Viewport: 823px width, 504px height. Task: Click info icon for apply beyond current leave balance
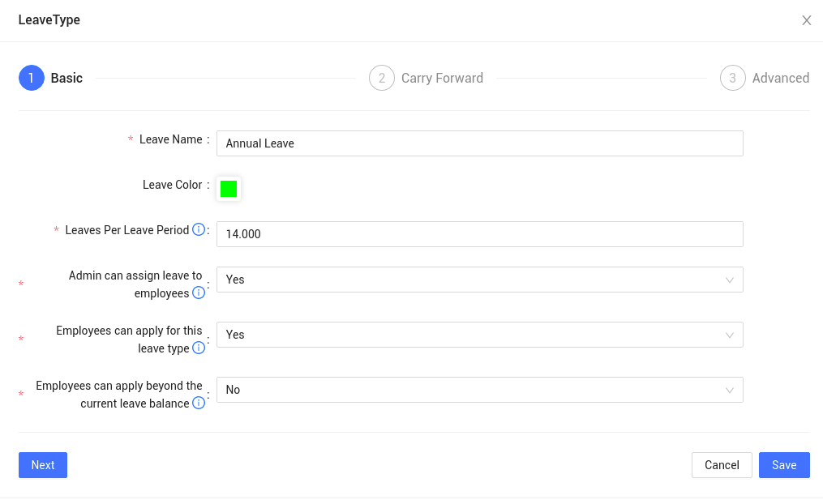(x=198, y=404)
